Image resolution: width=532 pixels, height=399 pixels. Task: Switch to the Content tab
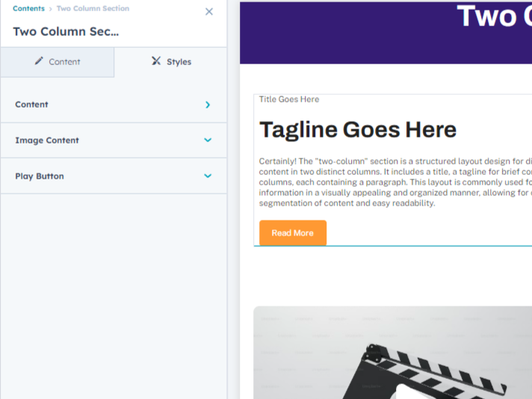click(58, 62)
